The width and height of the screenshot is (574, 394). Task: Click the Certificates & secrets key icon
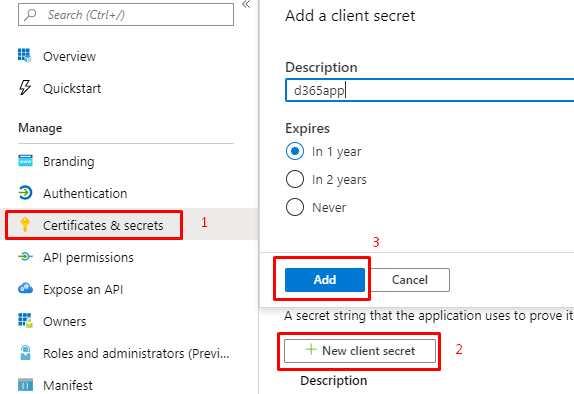click(25, 224)
